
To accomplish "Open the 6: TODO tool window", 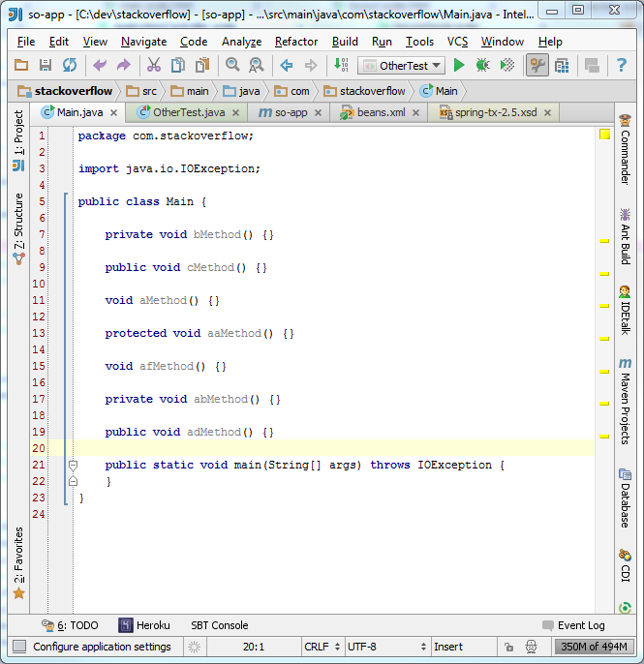I will tap(70, 625).
